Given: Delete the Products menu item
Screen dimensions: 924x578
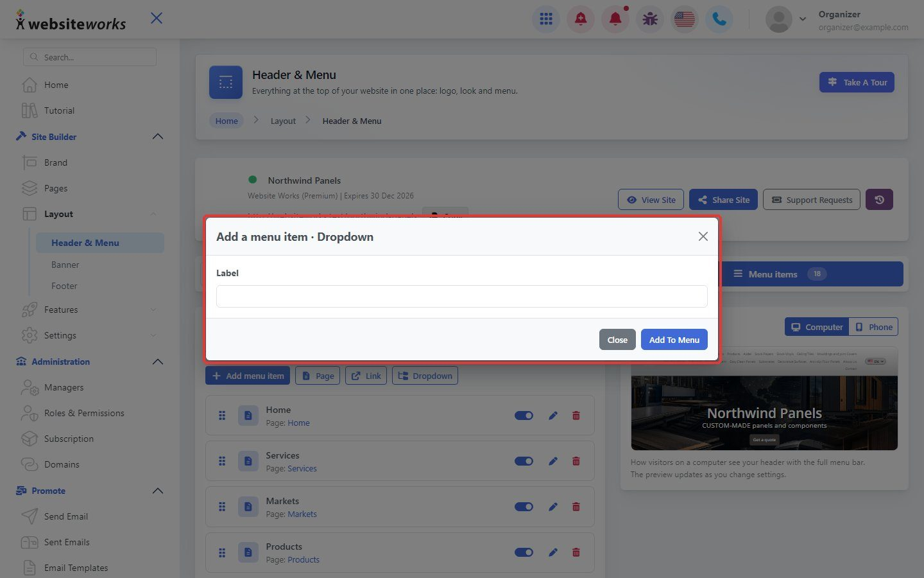Looking at the screenshot, I should pos(576,552).
